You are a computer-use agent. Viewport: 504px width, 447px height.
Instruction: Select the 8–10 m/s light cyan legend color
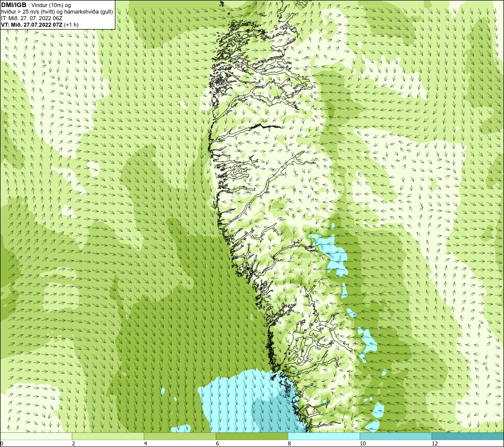(x=324, y=436)
